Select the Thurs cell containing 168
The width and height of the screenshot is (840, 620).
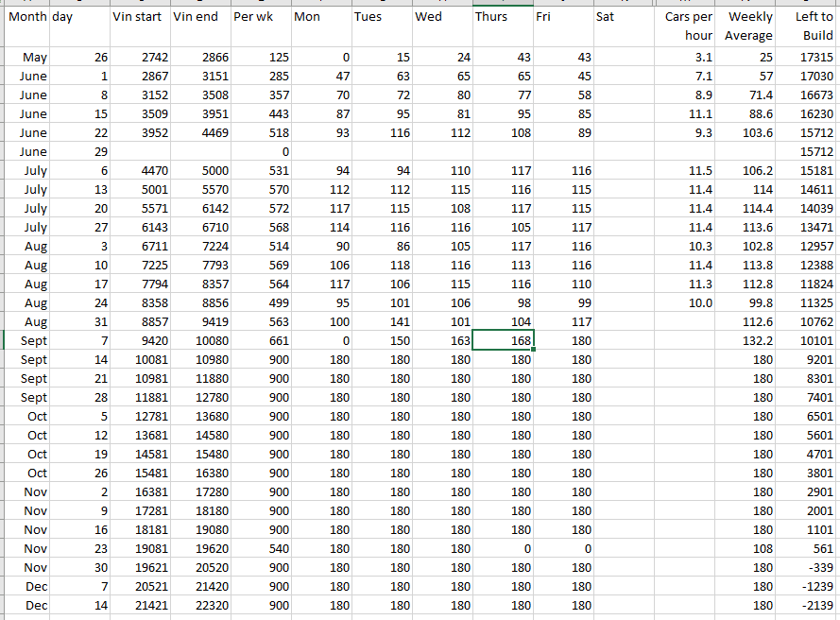[x=503, y=340]
